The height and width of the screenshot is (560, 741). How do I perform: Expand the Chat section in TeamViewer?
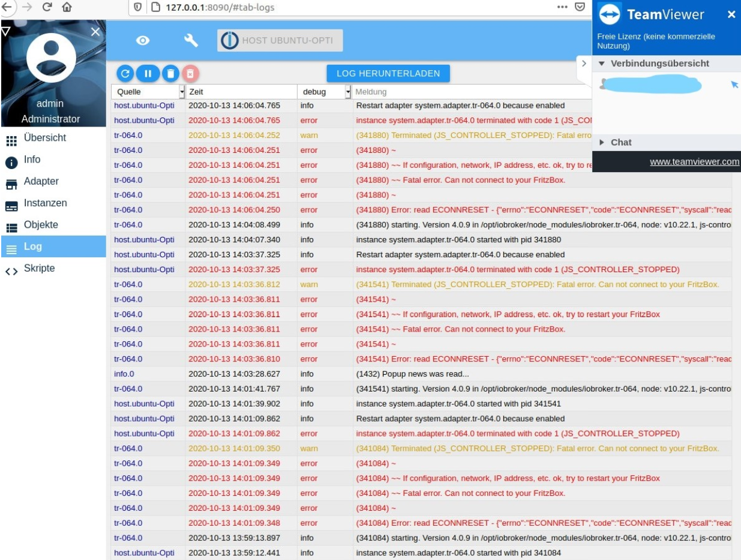tap(602, 143)
